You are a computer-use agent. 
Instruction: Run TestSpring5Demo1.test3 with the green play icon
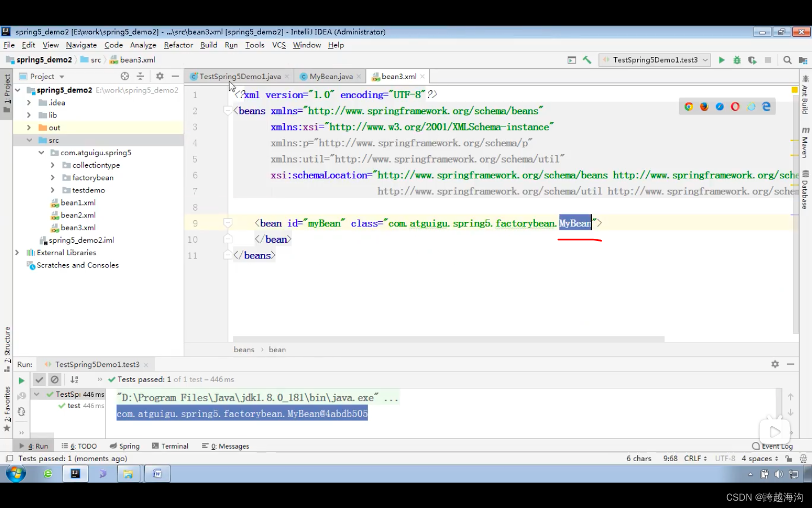[722, 60]
